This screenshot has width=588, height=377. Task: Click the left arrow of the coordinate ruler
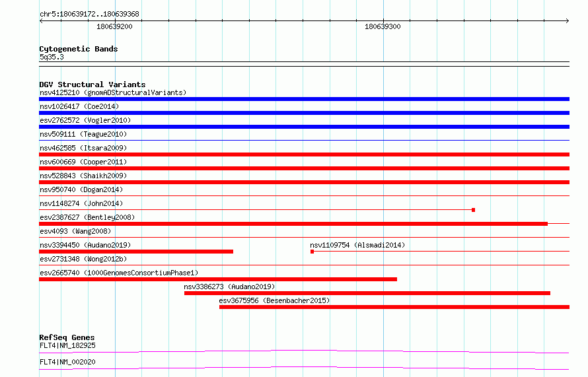coord(41,21)
